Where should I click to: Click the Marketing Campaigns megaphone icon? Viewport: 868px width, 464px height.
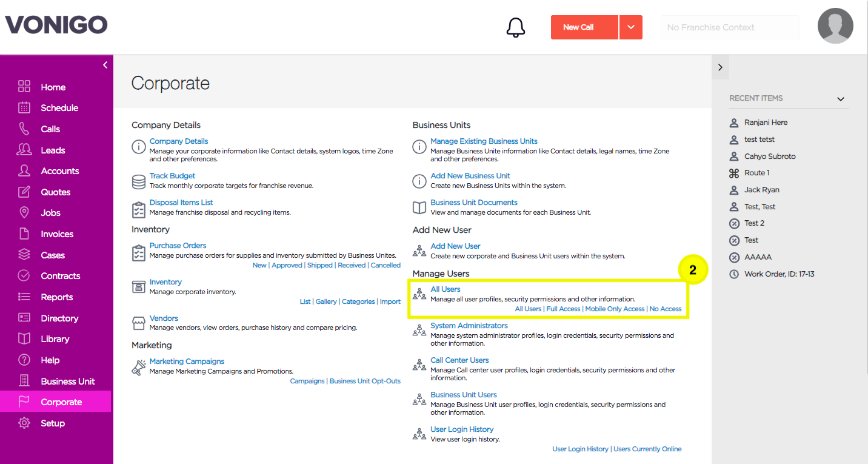click(139, 368)
